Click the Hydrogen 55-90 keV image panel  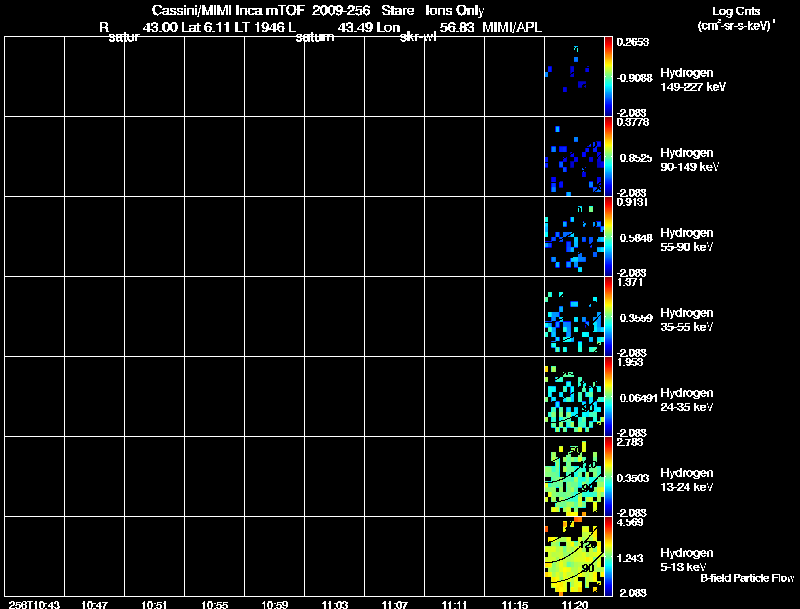click(x=574, y=237)
